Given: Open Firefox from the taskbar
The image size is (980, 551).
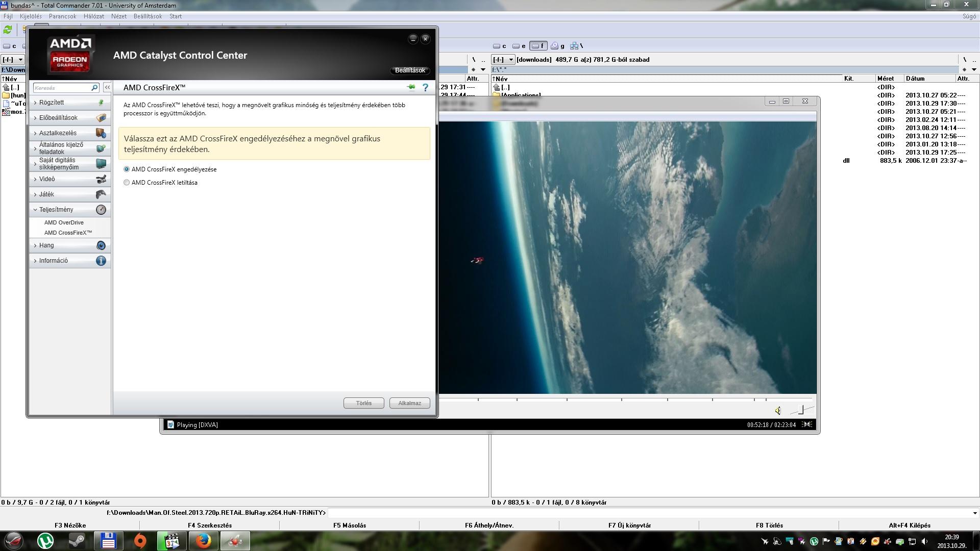Looking at the screenshot, I should pyautogui.click(x=203, y=541).
